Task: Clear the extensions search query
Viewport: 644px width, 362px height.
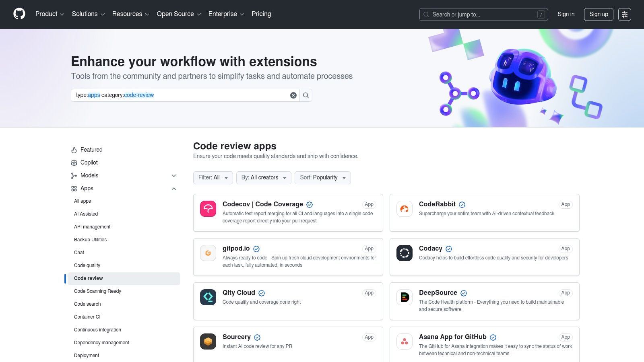Action: [293, 95]
